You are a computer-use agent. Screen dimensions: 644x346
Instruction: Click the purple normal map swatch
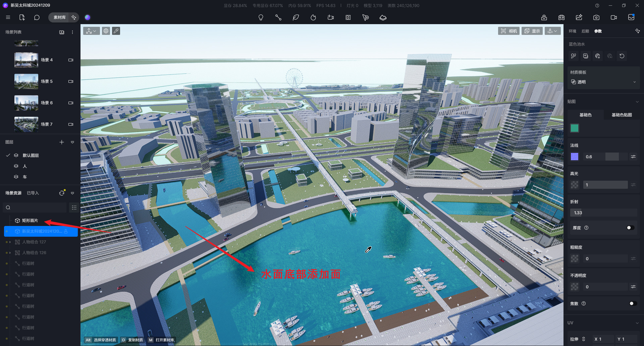(x=575, y=157)
